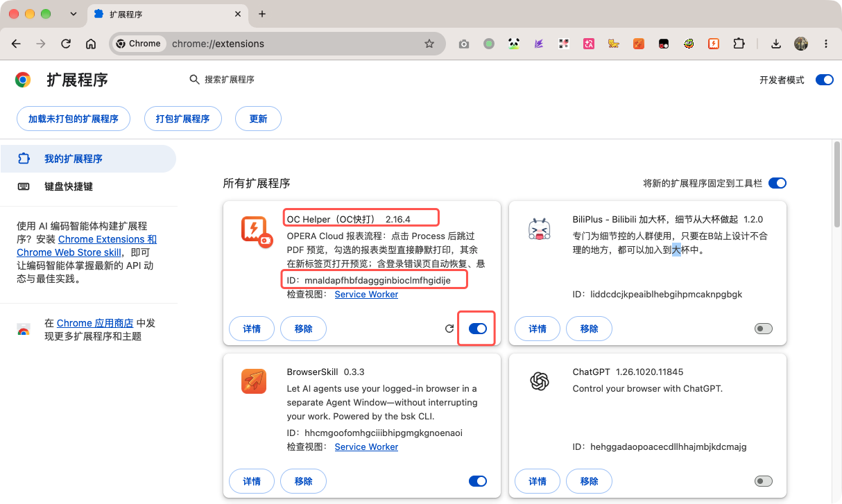Viewport: 842px width, 504px height.
Task: Click 加载未打包的扩展程序 button
Action: pyautogui.click(x=74, y=119)
